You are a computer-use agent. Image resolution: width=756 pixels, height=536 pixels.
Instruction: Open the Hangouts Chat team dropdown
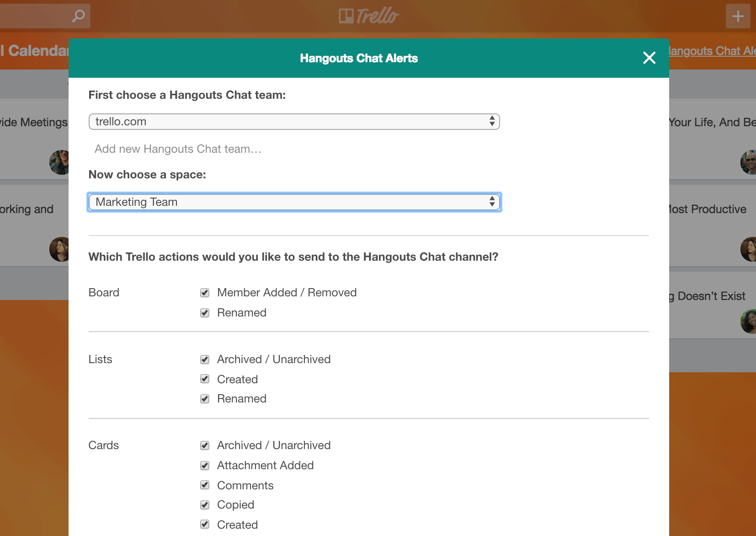click(x=294, y=122)
